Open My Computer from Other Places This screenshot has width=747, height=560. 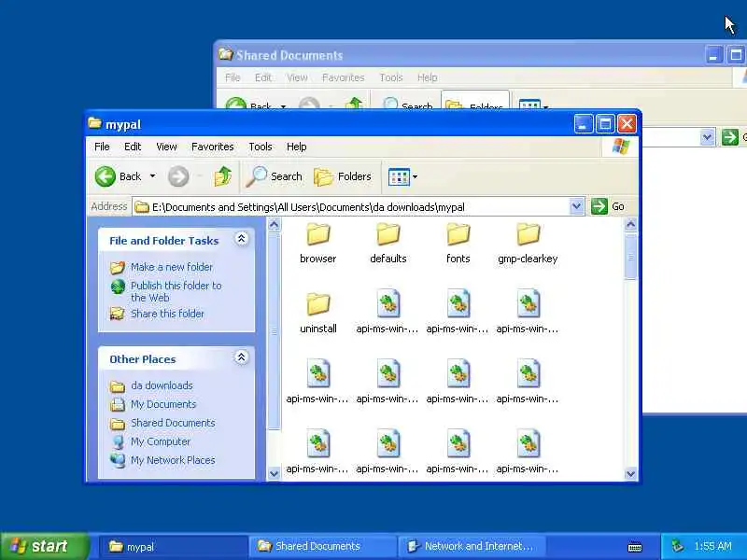(x=161, y=441)
